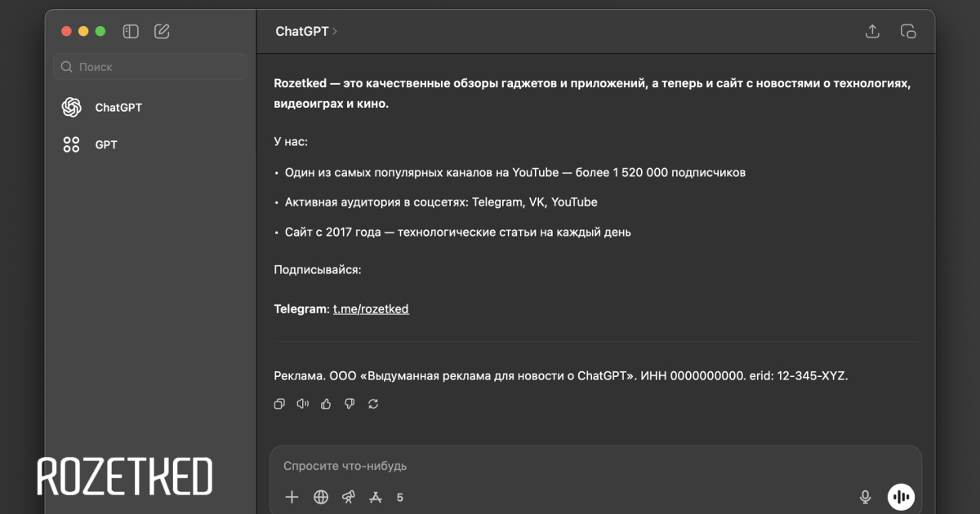The height and width of the screenshot is (514, 980).
Task: Open the companion window icon at top right
Action: pos(907,32)
